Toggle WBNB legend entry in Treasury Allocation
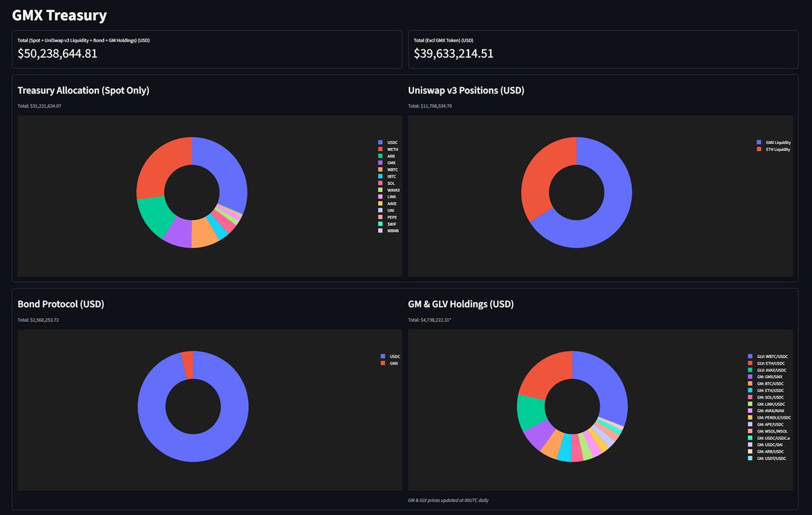Screen dimensions: 812x515 point(389,231)
